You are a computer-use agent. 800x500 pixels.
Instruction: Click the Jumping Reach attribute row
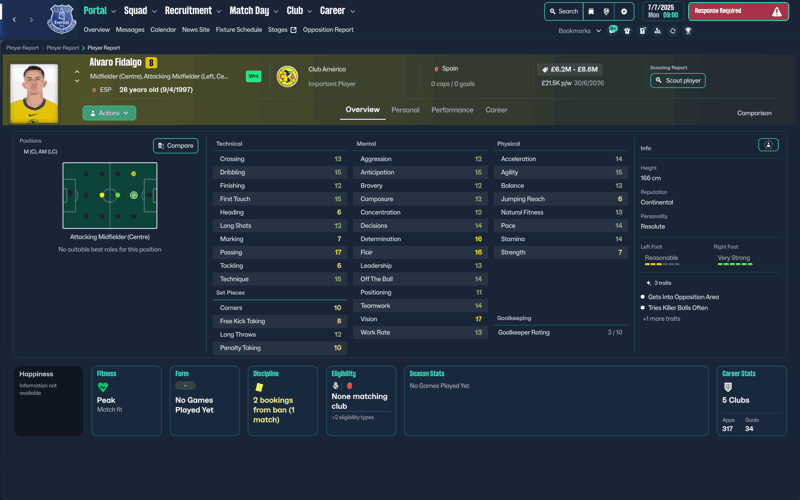tap(561, 199)
